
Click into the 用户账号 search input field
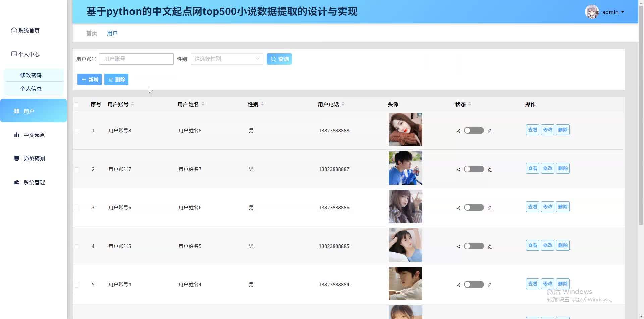(x=137, y=59)
